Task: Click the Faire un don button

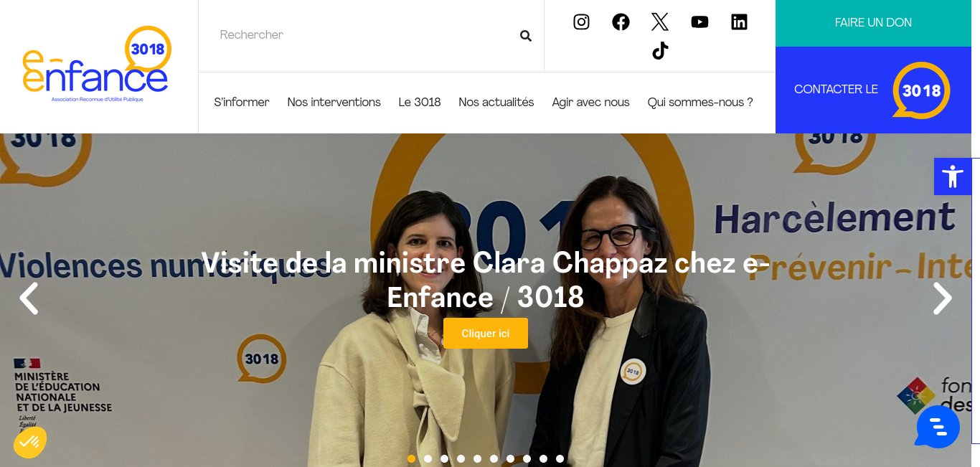Action: coord(873,23)
